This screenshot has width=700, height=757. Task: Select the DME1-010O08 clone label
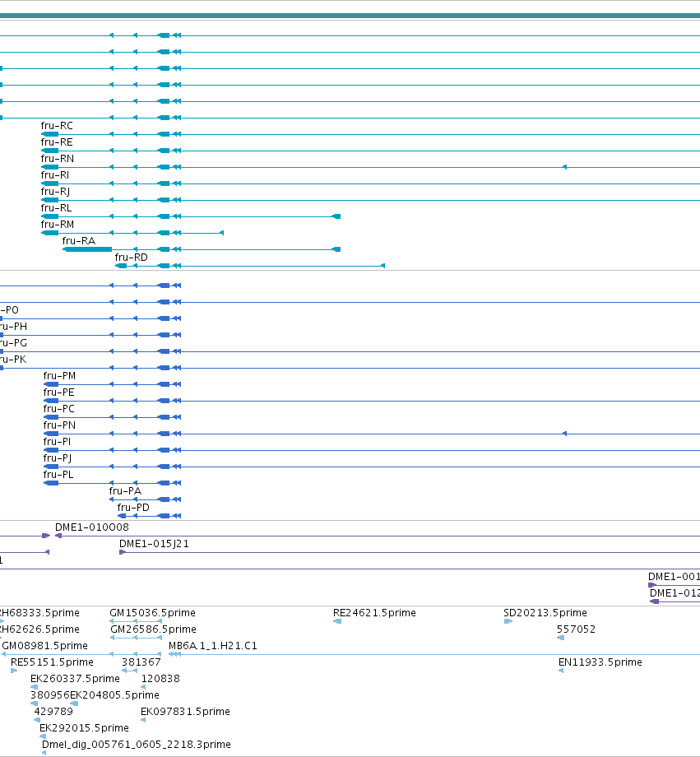(x=92, y=527)
